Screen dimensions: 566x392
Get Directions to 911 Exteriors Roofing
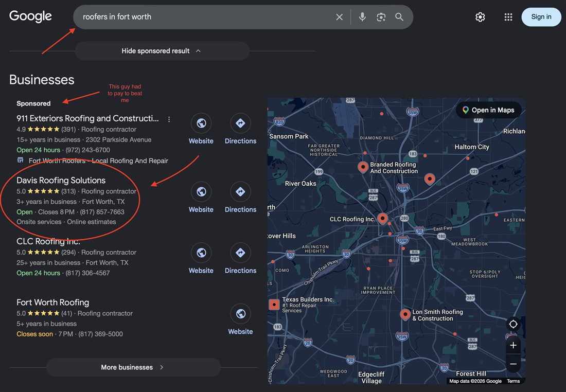[x=240, y=123]
